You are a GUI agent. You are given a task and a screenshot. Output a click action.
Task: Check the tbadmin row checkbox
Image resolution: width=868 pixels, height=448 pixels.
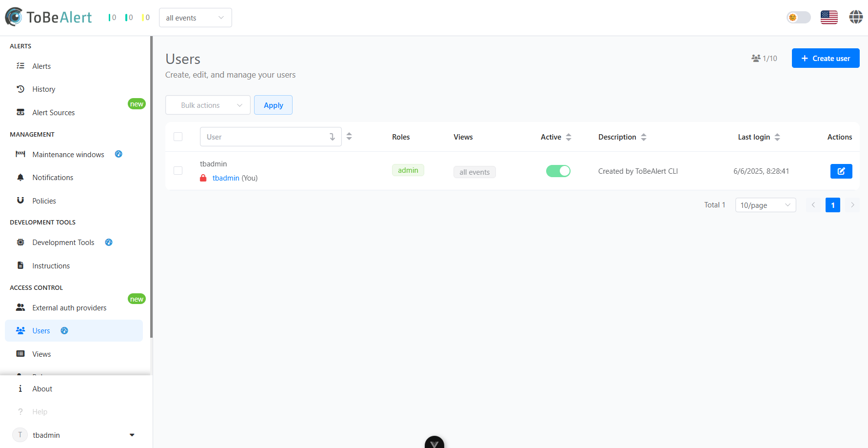coord(178,170)
